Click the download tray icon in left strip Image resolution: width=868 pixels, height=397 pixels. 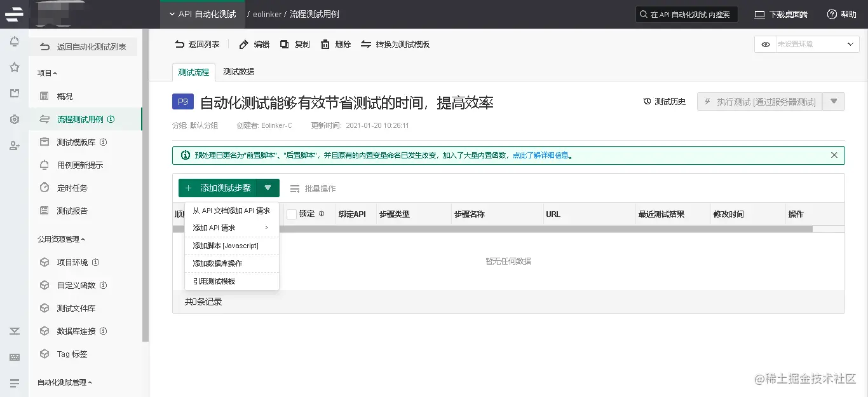pyautogui.click(x=15, y=331)
